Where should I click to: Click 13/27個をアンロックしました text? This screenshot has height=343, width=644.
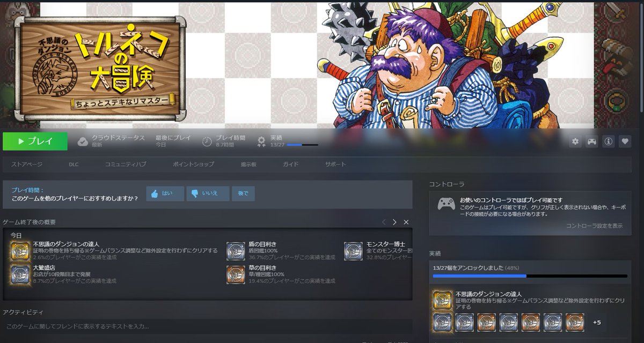pos(468,267)
